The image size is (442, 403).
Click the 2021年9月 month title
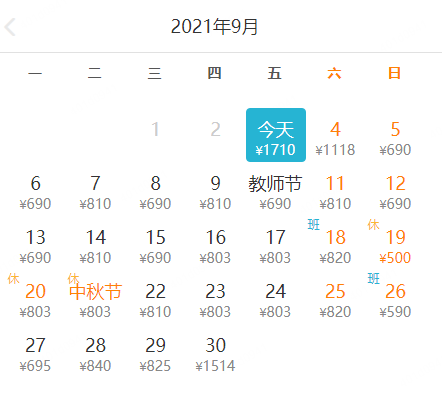click(214, 27)
